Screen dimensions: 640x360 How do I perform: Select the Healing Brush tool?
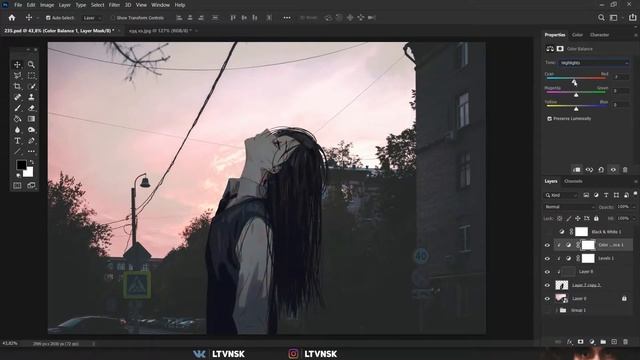click(17, 97)
